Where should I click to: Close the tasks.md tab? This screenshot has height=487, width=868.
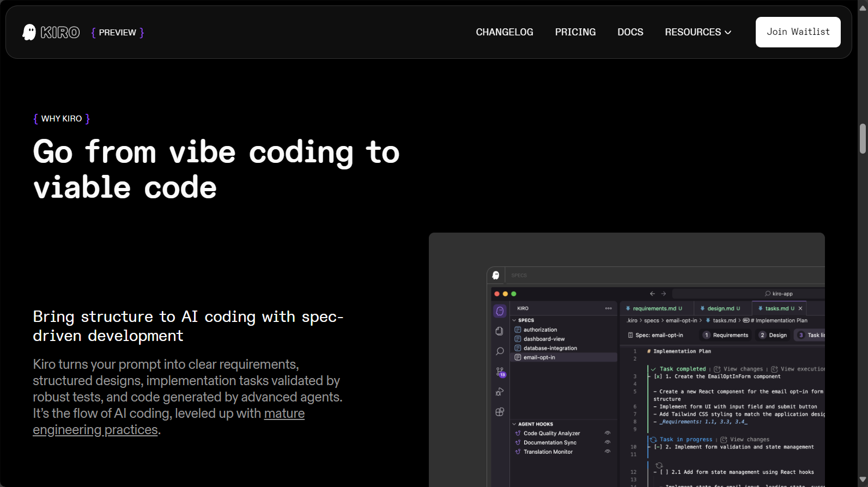pos(800,308)
